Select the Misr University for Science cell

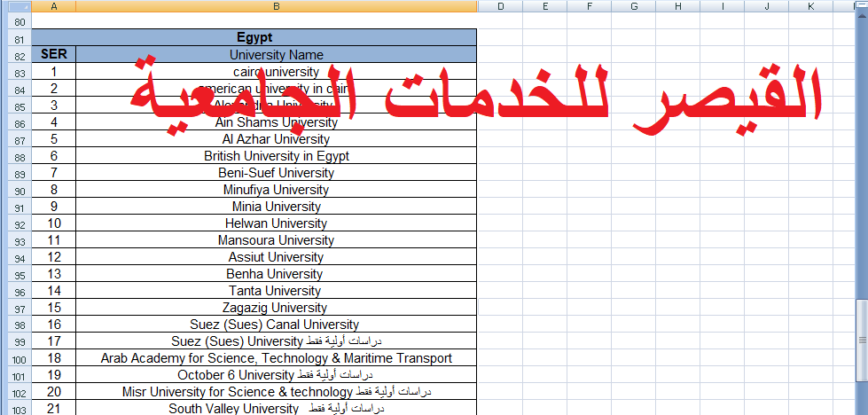277,392
